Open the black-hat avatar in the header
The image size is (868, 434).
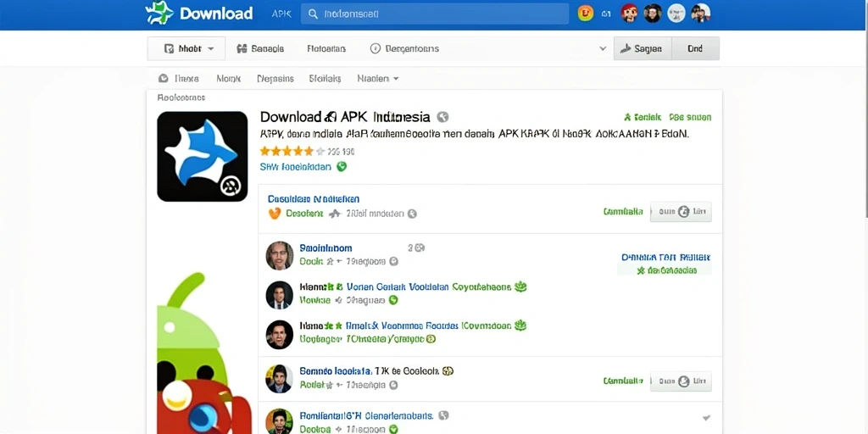tap(653, 13)
